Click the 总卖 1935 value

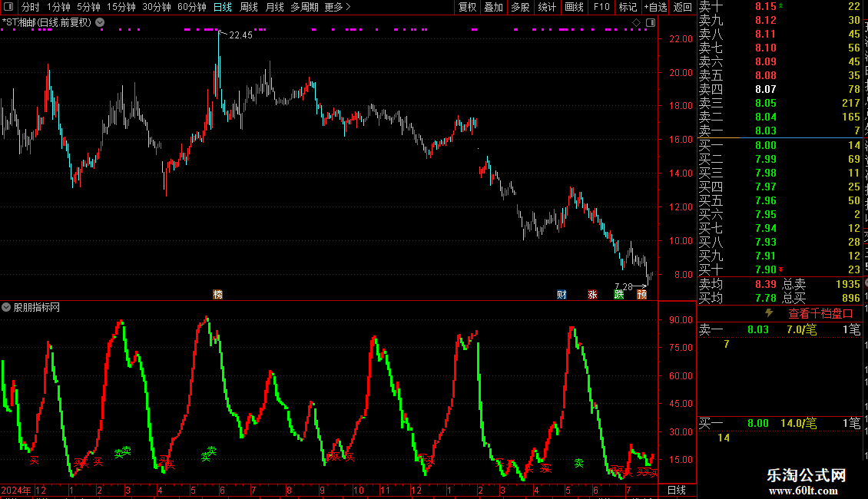pos(847,284)
